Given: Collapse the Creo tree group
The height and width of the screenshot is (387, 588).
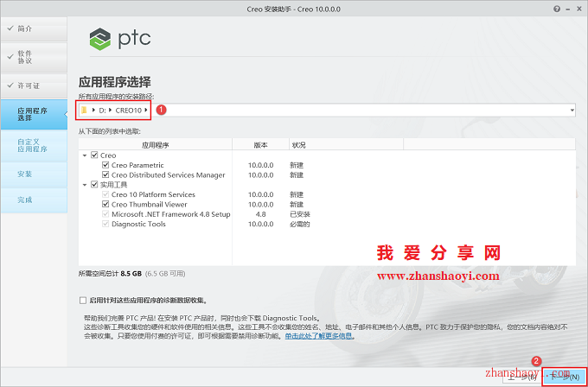Looking at the screenshot, I should [x=85, y=155].
